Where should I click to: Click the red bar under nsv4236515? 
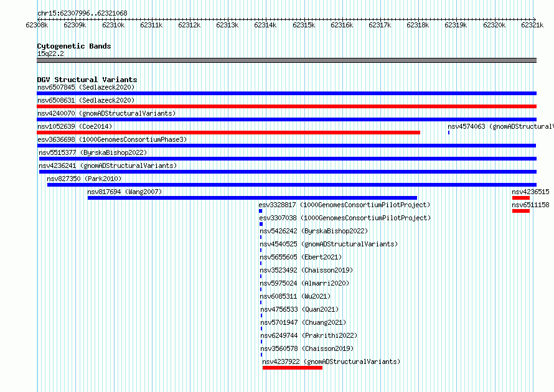[521, 198]
